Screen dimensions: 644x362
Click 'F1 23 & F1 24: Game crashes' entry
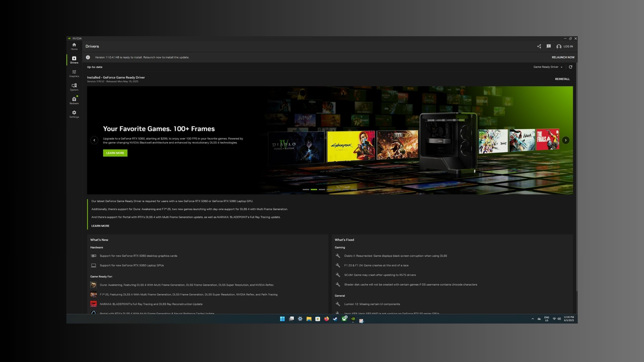coord(376,265)
